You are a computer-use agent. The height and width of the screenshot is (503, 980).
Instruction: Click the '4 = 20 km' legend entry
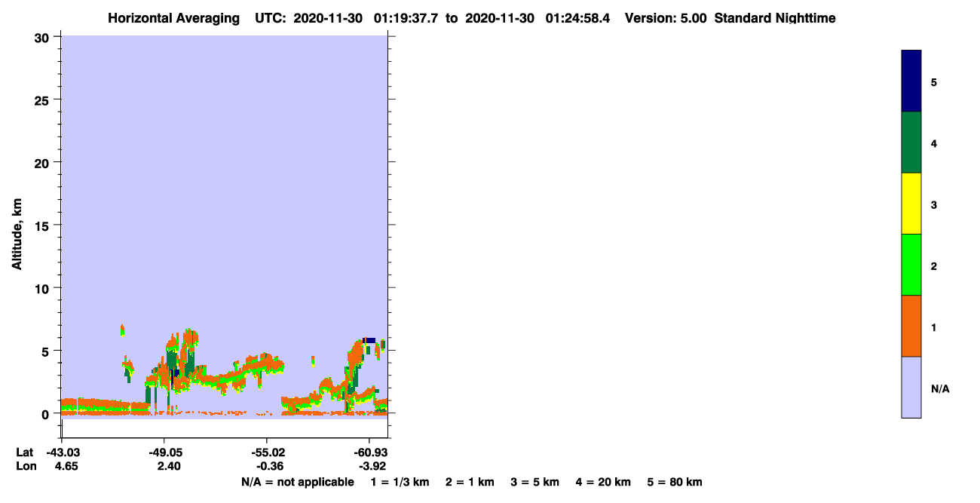point(603,482)
